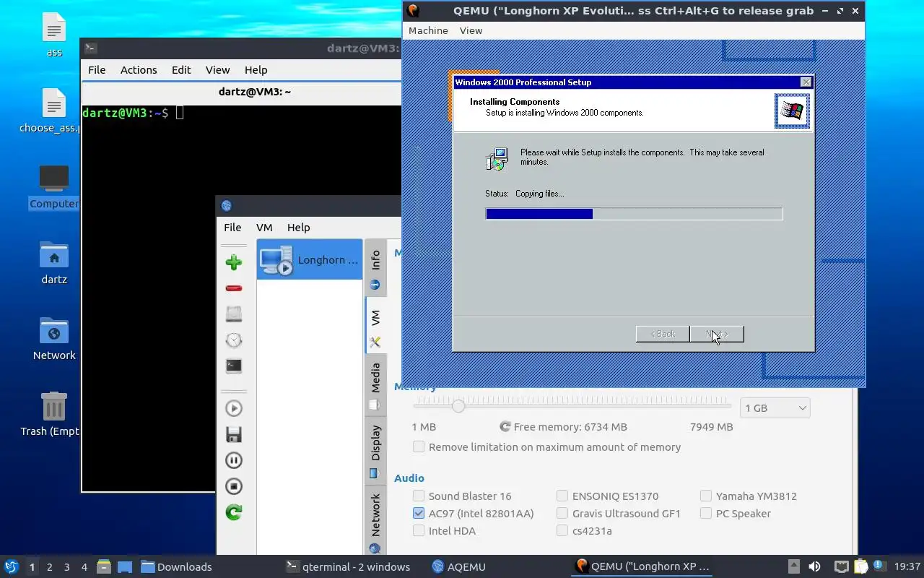Switch to workspace 2 in the pager
Image resolution: width=924 pixels, height=578 pixels.
coord(49,566)
